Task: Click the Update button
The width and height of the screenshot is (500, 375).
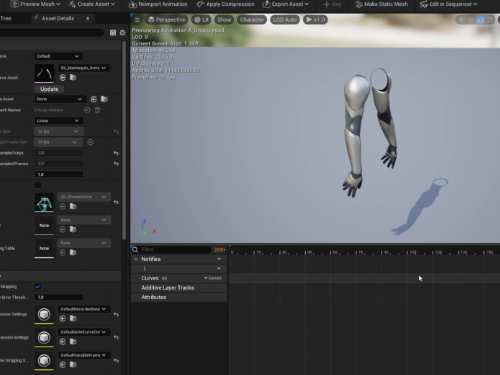Action: click(x=49, y=89)
